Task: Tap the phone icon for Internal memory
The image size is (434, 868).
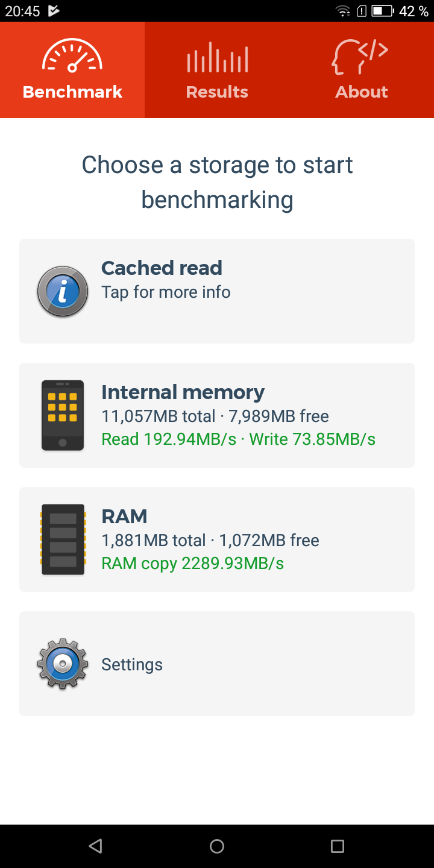Action: pos(63,415)
